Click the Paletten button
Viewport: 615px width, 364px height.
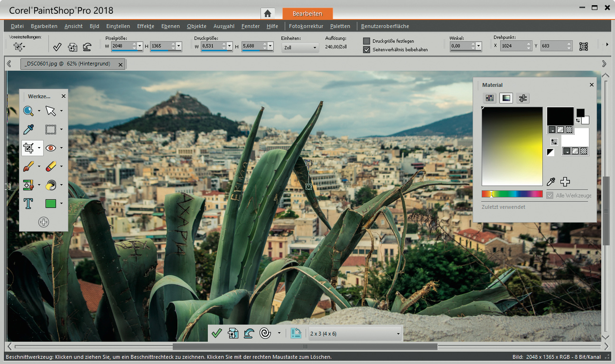tap(340, 26)
